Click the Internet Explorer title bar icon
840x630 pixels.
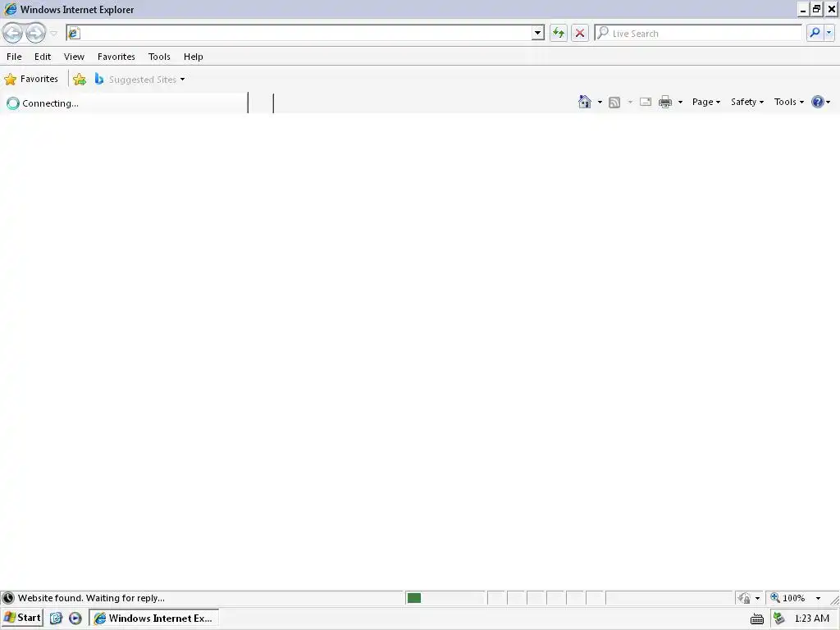point(10,9)
